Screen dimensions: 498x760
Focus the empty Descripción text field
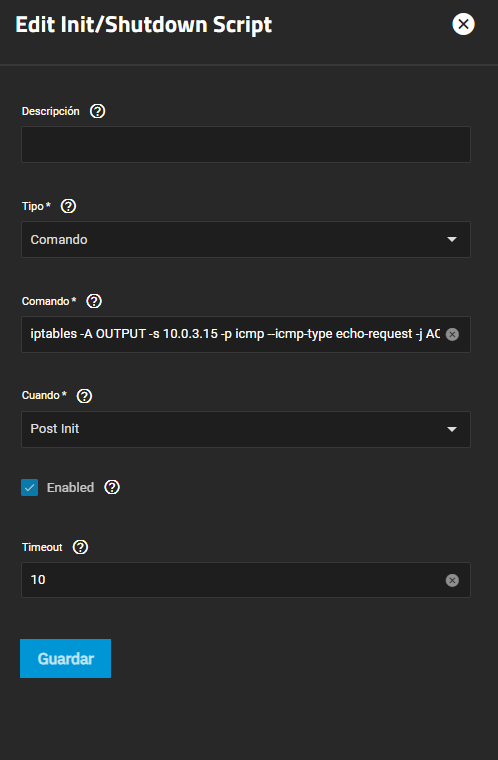pyautogui.click(x=246, y=144)
